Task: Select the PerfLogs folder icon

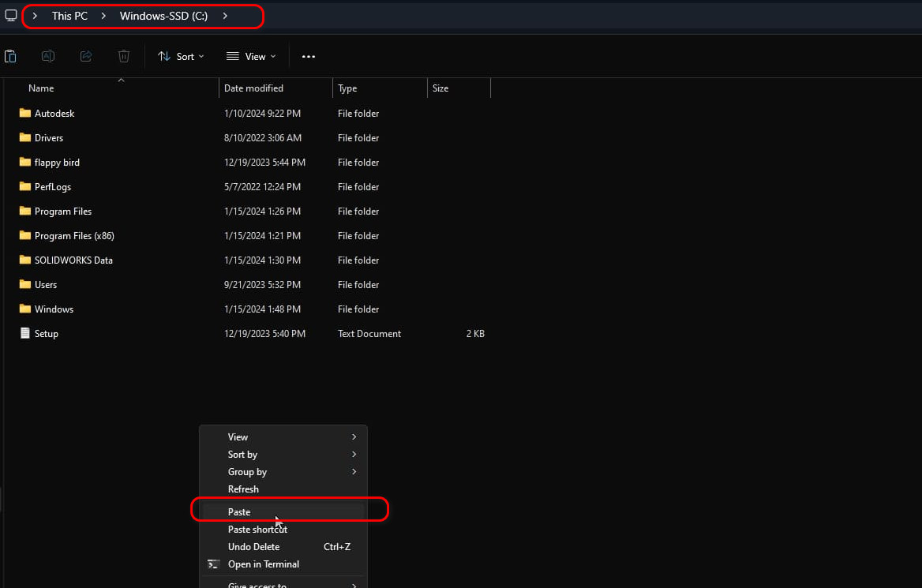Action: pos(24,186)
